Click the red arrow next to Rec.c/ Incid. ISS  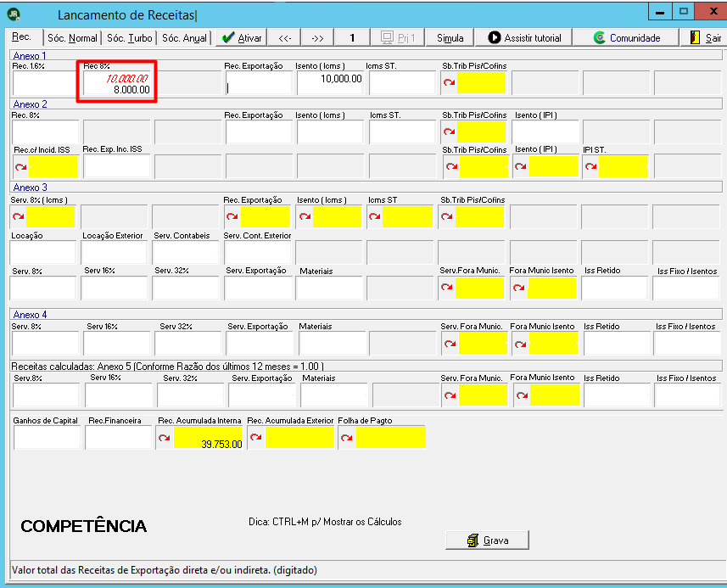(21, 167)
